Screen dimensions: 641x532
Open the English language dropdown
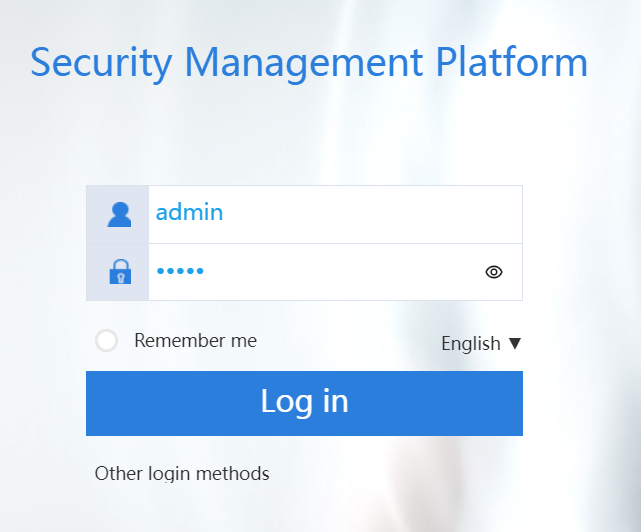[481, 343]
